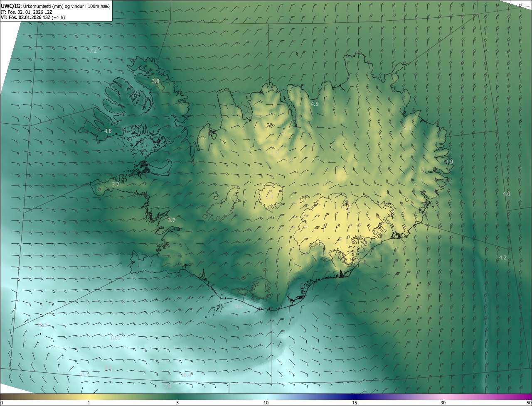This screenshot has height=406, width=532.
Task: Click the 8.5 value label on the map
Action: coord(239,306)
